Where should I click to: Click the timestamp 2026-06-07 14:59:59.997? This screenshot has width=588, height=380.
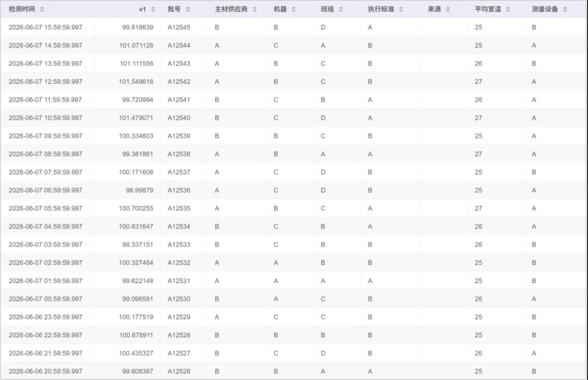(x=45, y=45)
